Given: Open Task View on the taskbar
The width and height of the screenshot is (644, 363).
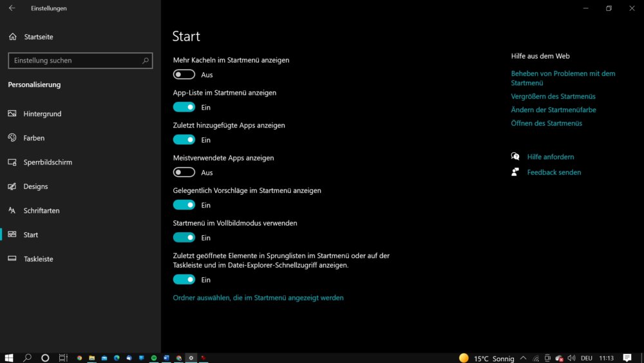Looking at the screenshot, I should click(x=63, y=358).
